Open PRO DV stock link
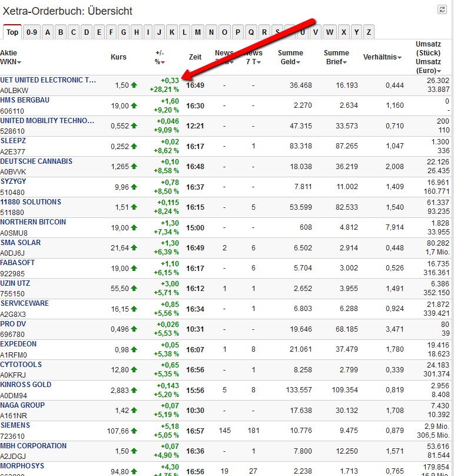 click(13, 324)
